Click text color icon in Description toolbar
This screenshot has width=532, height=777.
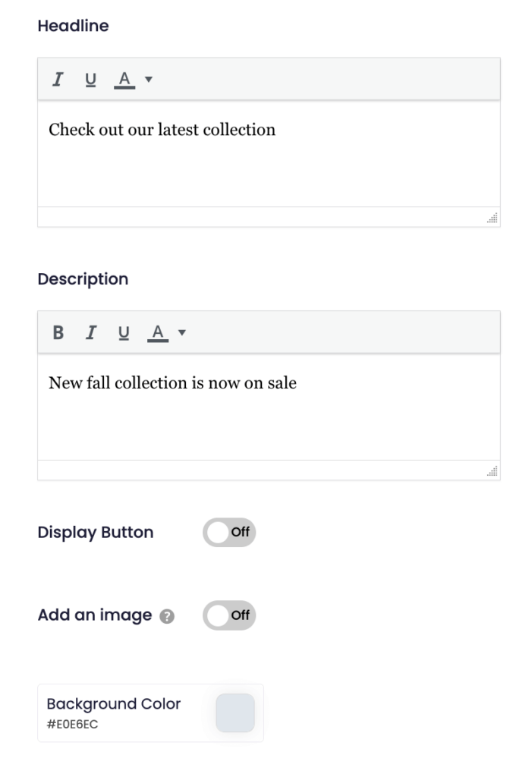(x=158, y=332)
